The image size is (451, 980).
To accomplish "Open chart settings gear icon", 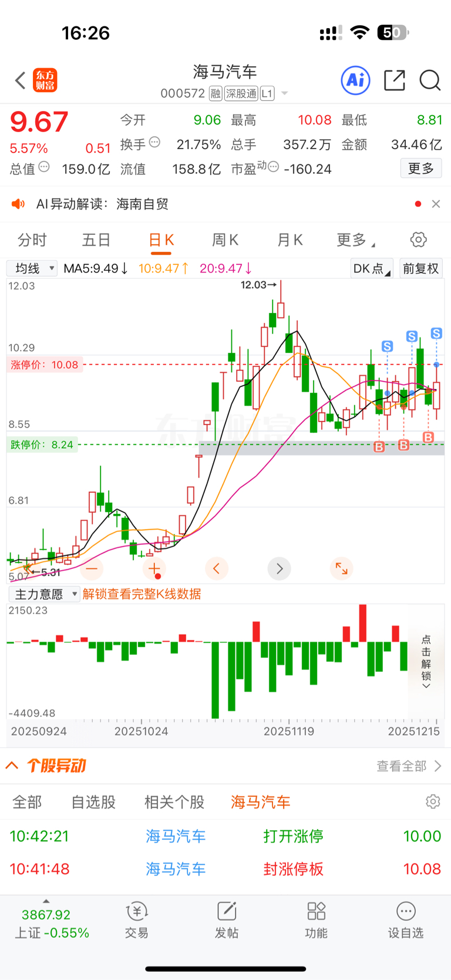I will point(419,240).
